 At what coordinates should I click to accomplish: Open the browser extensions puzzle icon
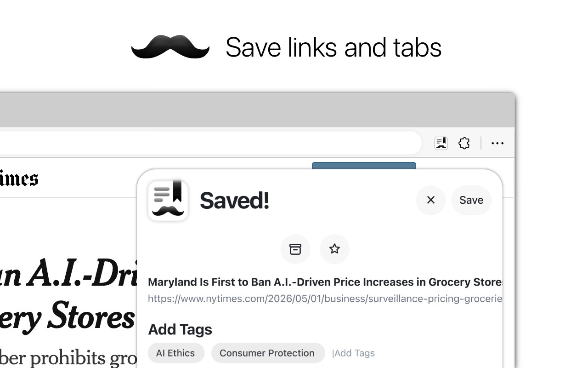(464, 143)
